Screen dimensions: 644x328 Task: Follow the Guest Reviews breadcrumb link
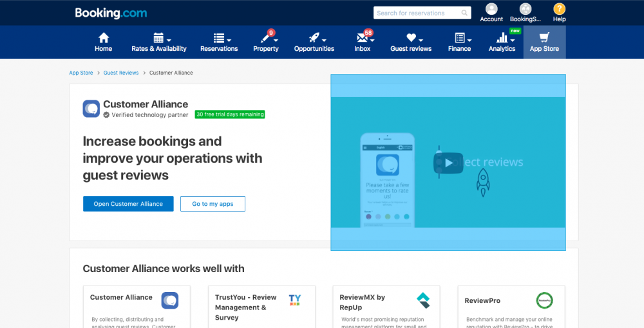click(x=121, y=73)
